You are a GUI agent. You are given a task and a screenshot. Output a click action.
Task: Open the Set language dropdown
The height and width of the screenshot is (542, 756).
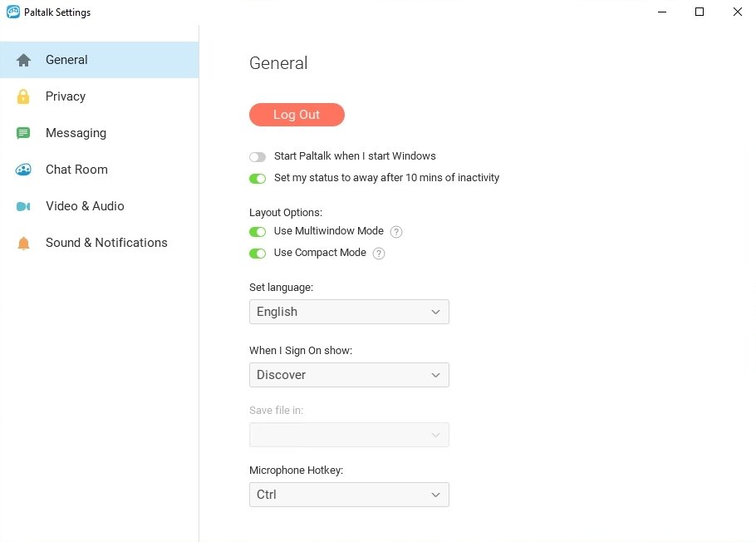click(x=349, y=312)
